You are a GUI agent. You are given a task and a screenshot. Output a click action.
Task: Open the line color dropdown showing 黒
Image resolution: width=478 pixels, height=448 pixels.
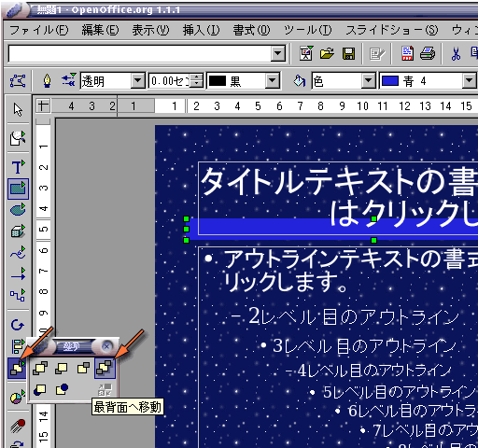pos(272,81)
